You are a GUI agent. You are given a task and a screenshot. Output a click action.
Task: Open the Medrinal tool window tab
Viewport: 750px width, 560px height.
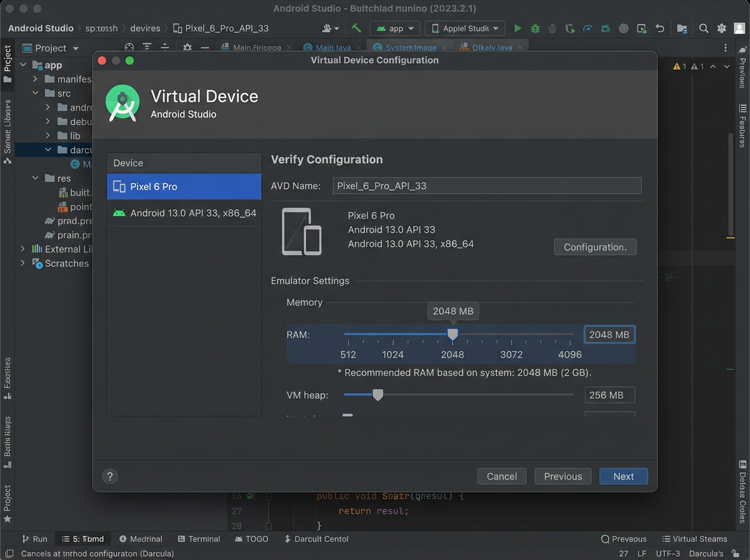tap(141, 539)
